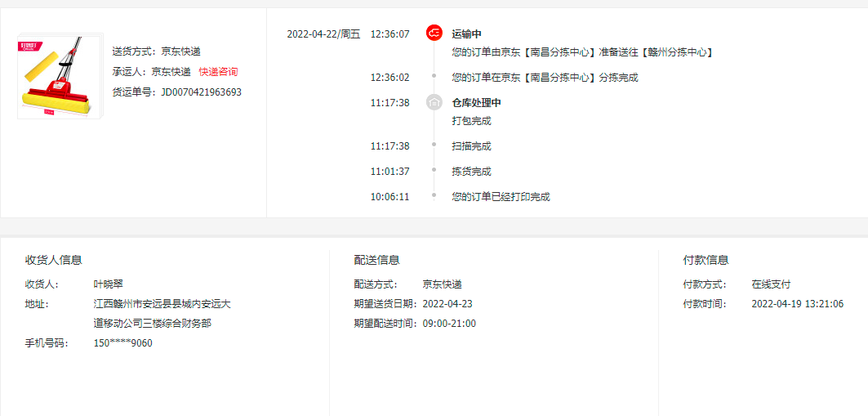Image resolution: width=868 pixels, height=416 pixels.
Task: Click payment method 在线支付
Action: click(x=771, y=284)
